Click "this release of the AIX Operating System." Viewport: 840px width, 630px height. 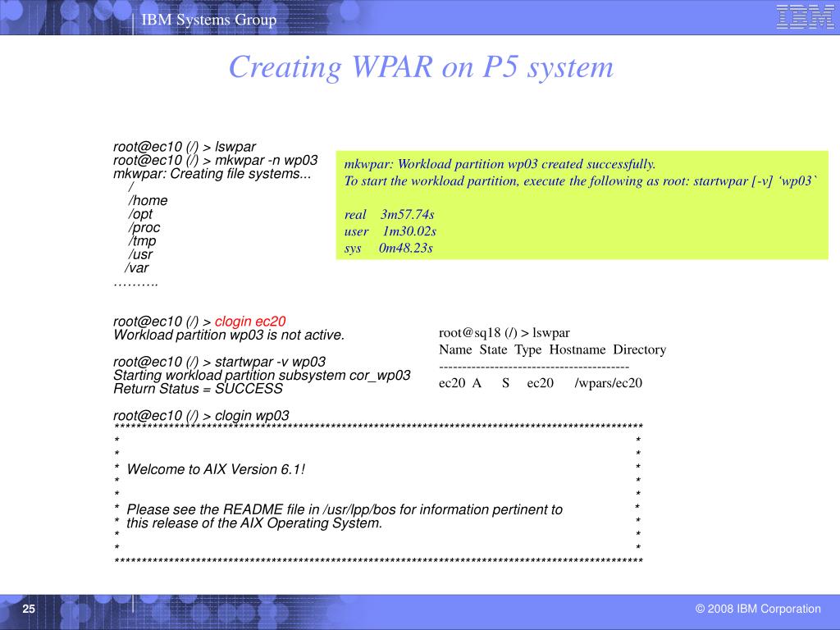click(254, 523)
